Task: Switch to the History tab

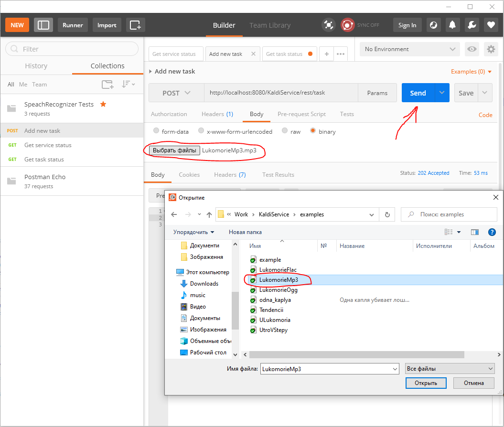Action: [36, 66]
